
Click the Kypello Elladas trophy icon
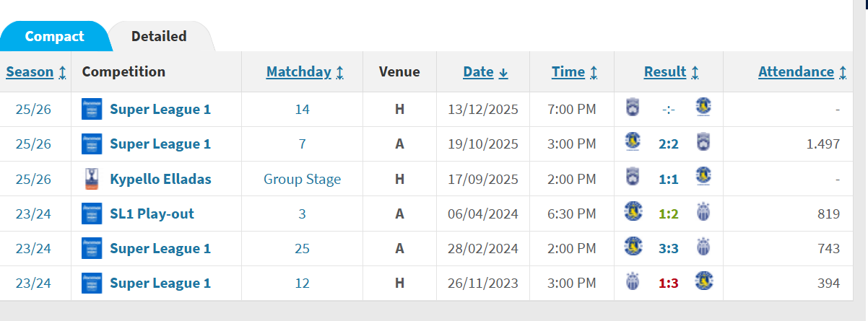coord(92,179)
